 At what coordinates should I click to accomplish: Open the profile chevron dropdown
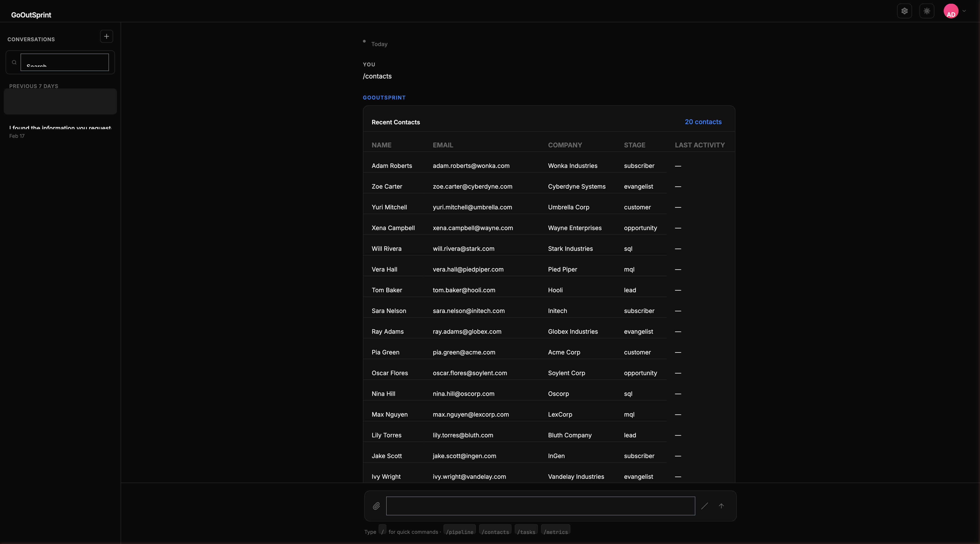[x=964, y=11]
